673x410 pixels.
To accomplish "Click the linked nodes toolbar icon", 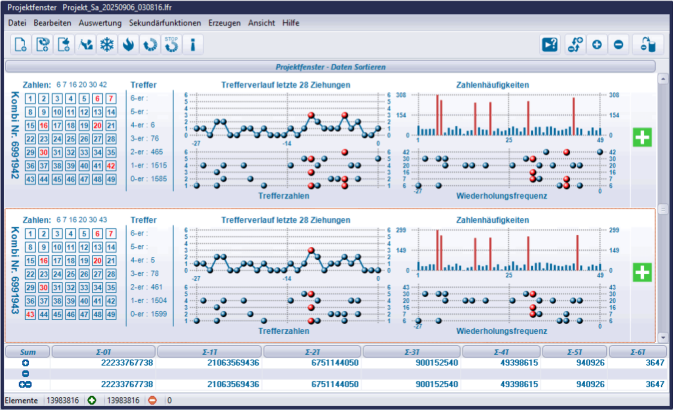I will tap(575, 45).
